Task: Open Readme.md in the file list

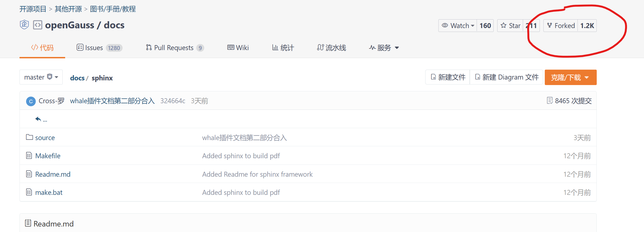Action: click(x=53, y=174)
